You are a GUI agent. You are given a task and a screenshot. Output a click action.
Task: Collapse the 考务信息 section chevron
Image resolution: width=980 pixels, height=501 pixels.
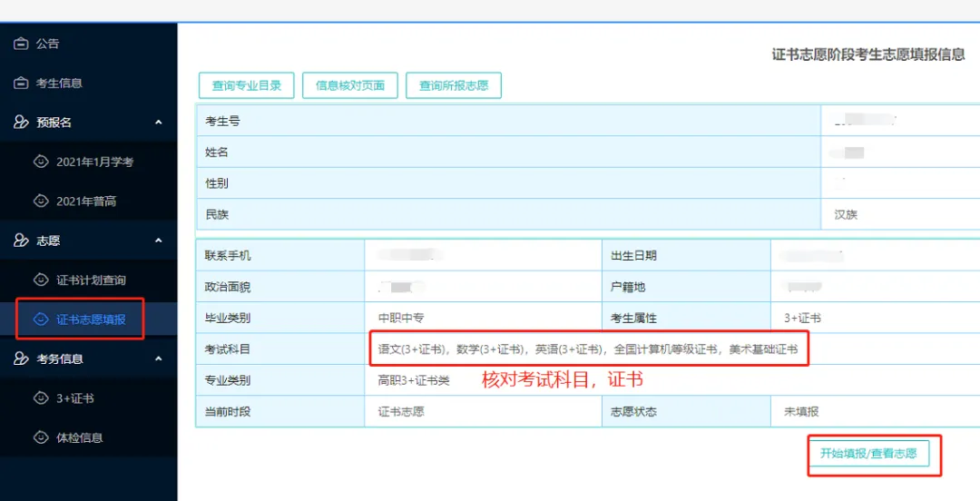pos(158,359)
